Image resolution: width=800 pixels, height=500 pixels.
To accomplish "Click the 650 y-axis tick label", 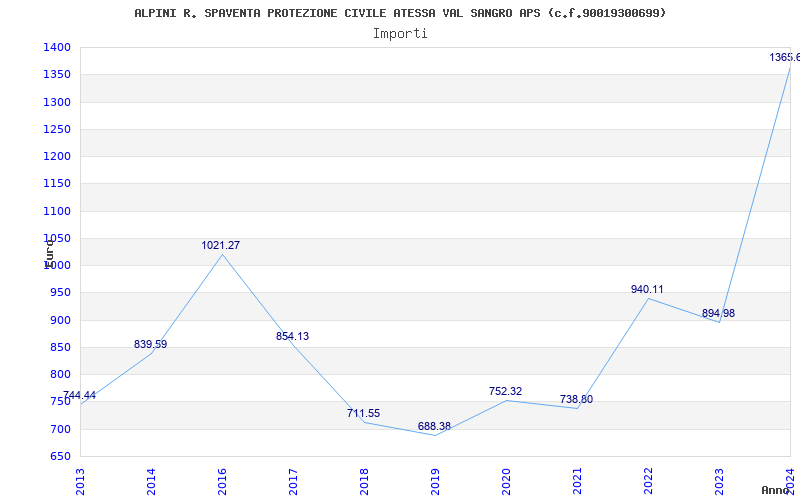I will 60,456.
